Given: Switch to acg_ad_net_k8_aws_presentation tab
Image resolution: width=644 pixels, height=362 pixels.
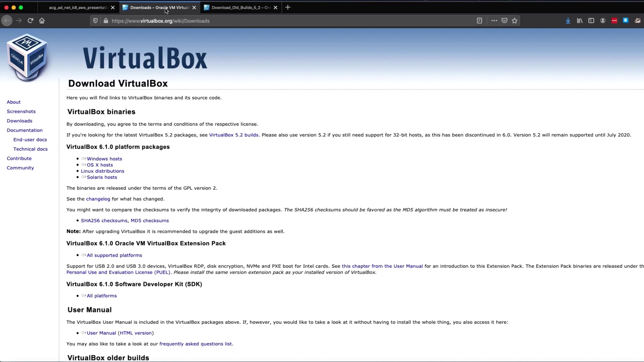Looking at the screenshot, I should coord(78,7).
